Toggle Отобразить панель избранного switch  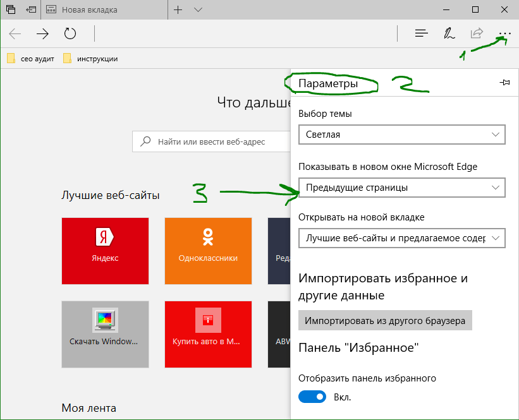click(312, 397)
